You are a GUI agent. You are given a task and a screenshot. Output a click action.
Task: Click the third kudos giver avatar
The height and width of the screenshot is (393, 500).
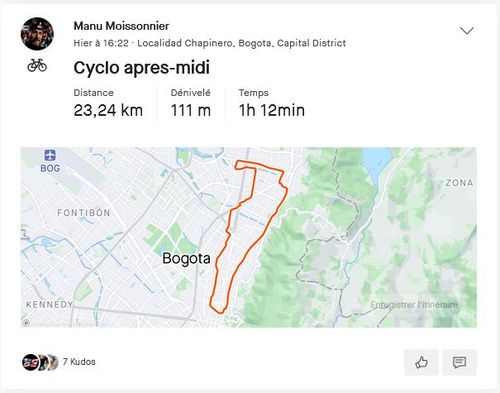(x=54, y=362)
